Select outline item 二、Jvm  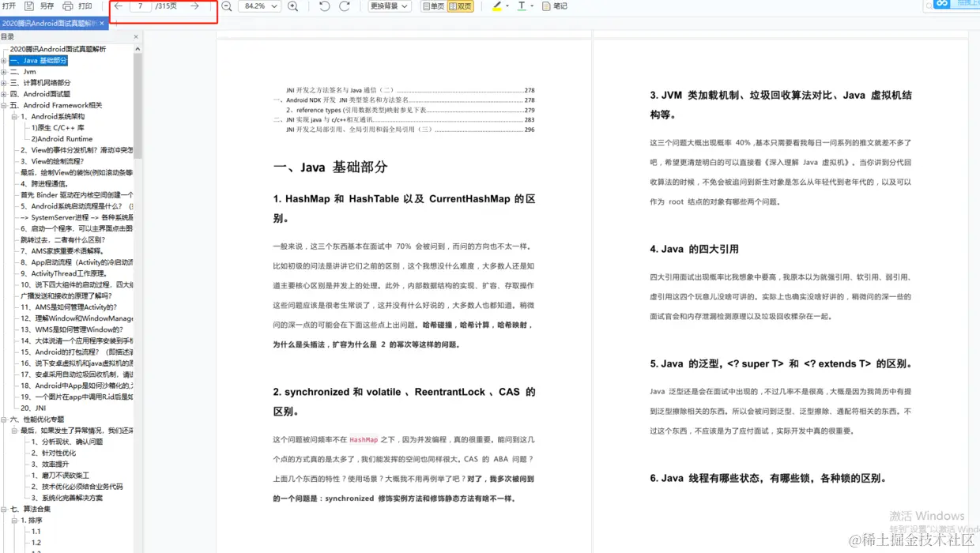23,72
